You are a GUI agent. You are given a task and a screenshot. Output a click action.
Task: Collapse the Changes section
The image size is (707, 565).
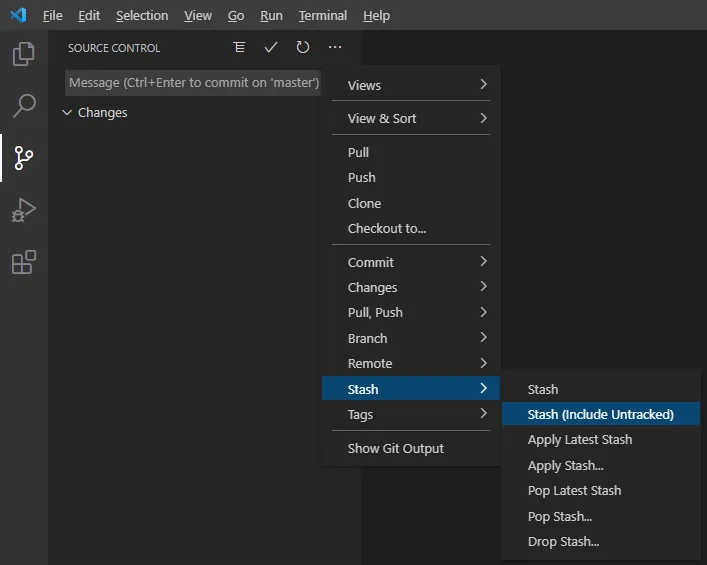pyautogui.click(x=67, y=112)
